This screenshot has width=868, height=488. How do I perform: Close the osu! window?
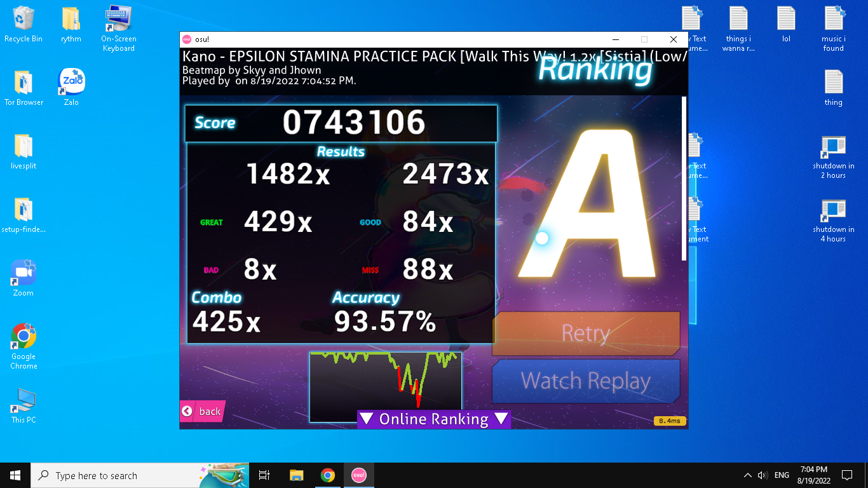point(674,39)
